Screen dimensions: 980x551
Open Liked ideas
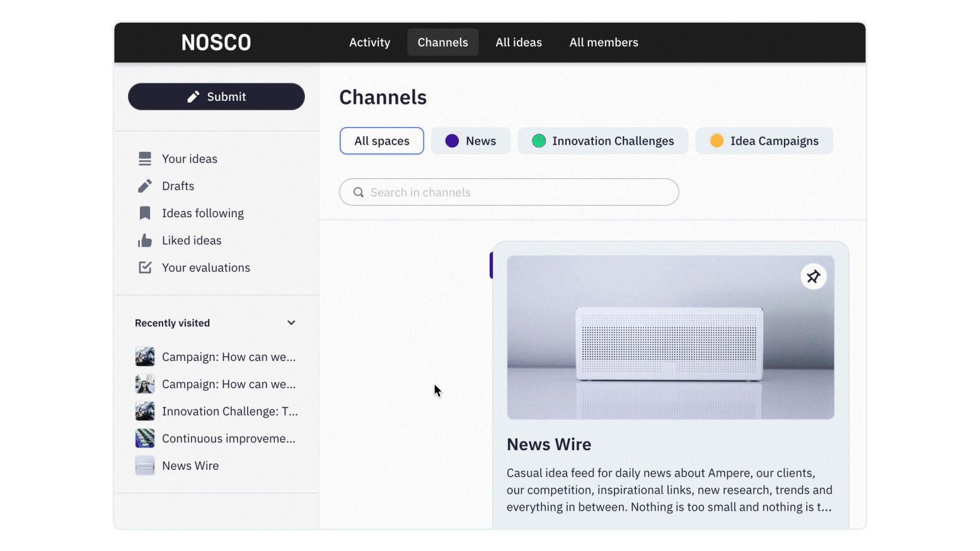pyautogui.click(x=192, y=240)
